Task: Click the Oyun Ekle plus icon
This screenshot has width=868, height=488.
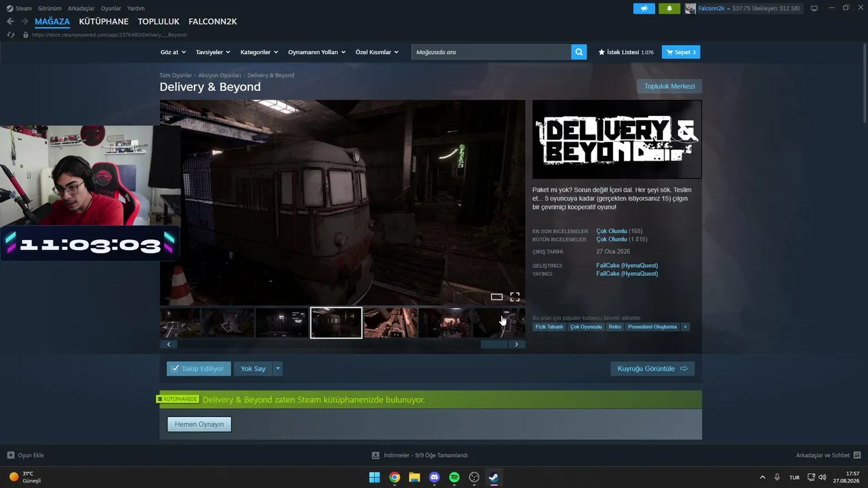Action: (11, 455)
